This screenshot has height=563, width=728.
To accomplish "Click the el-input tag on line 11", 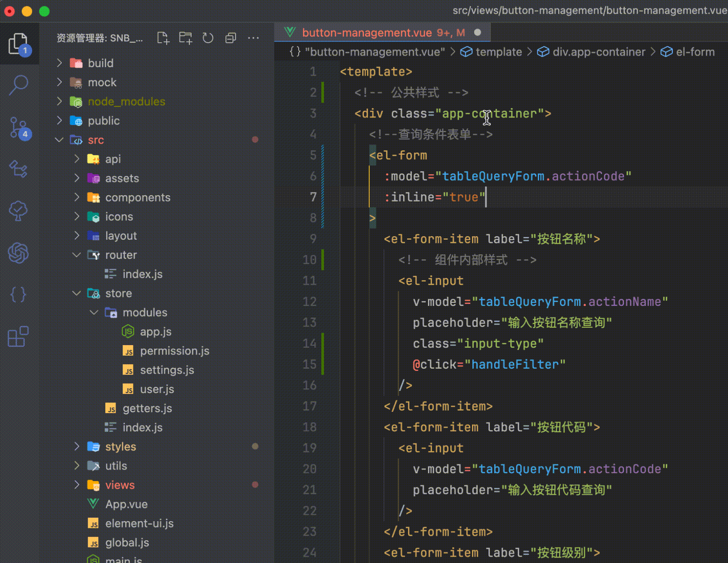I will point(431,281).
